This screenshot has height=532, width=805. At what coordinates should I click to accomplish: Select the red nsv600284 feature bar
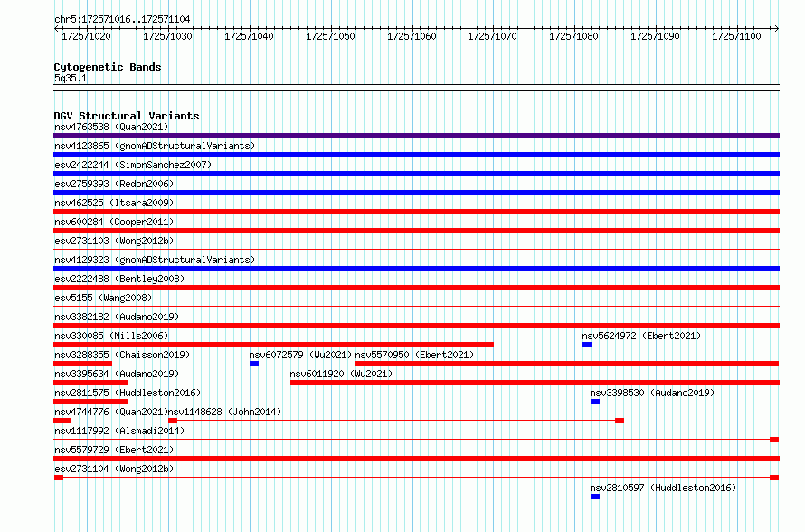(x=416, y=231)
